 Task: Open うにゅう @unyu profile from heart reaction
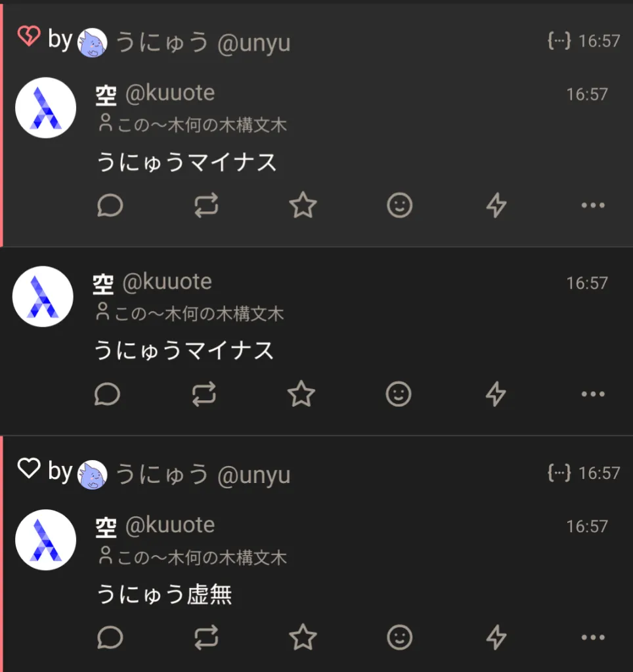point(203,474)
